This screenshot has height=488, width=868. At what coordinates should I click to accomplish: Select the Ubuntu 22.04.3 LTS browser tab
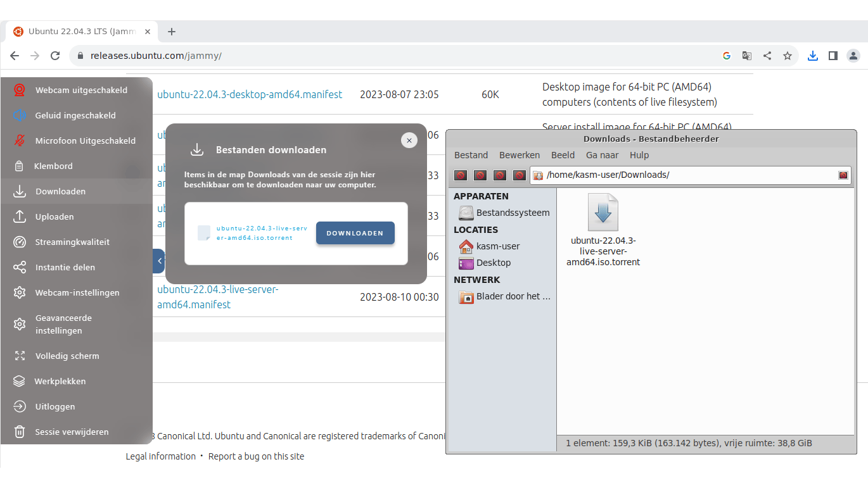tap(82, 32)
